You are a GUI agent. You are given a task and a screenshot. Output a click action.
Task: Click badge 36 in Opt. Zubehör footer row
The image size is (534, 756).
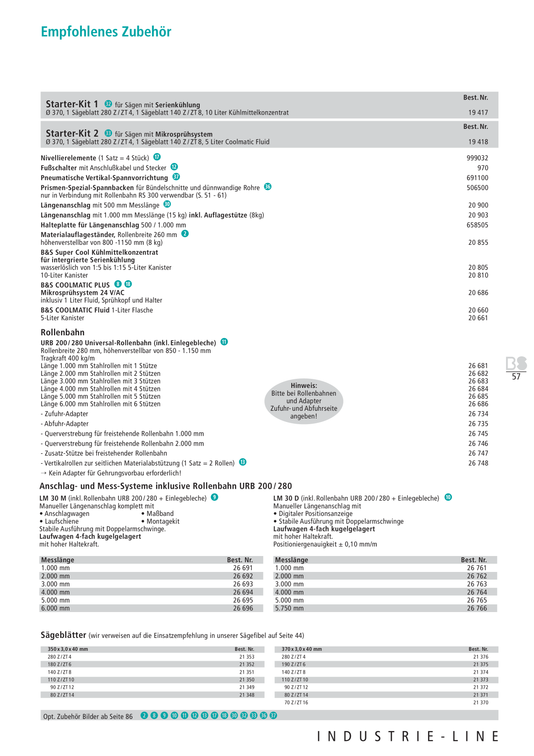point(264,715)
